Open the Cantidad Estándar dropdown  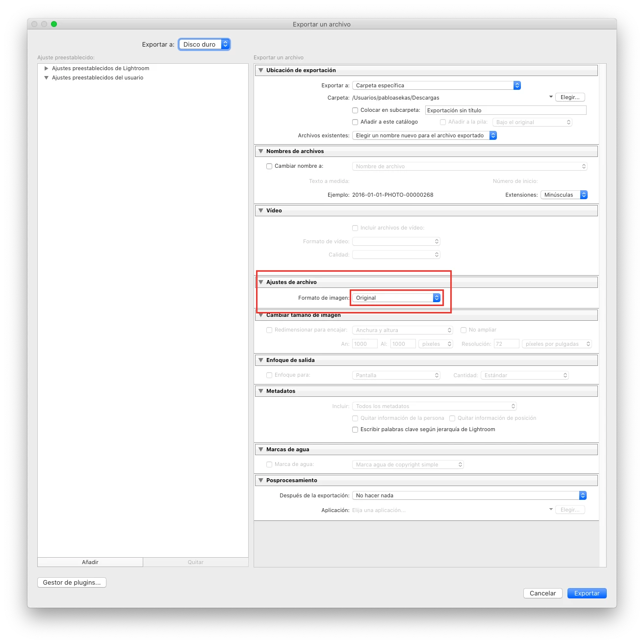(525, 375)
